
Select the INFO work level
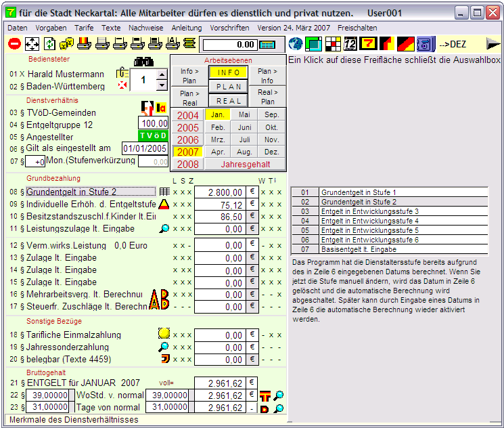click(x=228, y=72)
